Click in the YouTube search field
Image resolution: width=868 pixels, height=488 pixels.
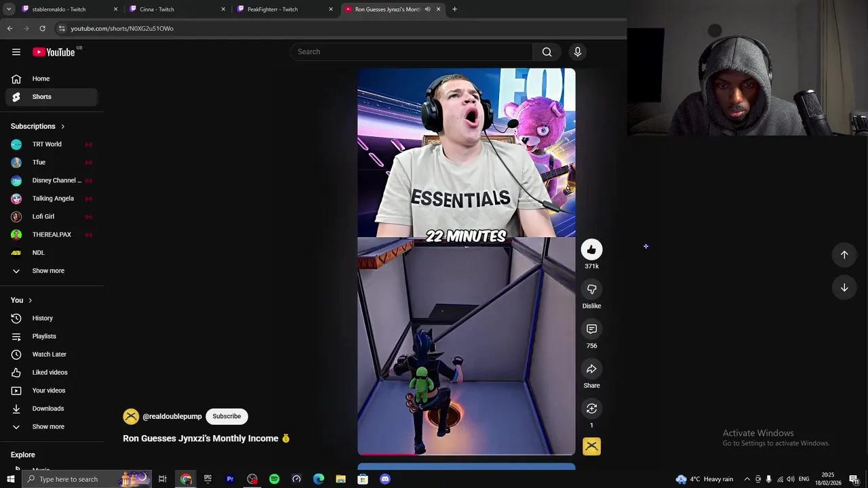coord(412,52)
